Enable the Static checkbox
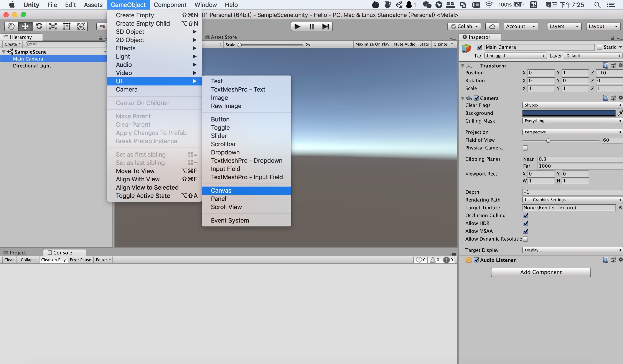The width and height of the screenshot is (623, 364). pyautogui.click(x=599, y=47)
